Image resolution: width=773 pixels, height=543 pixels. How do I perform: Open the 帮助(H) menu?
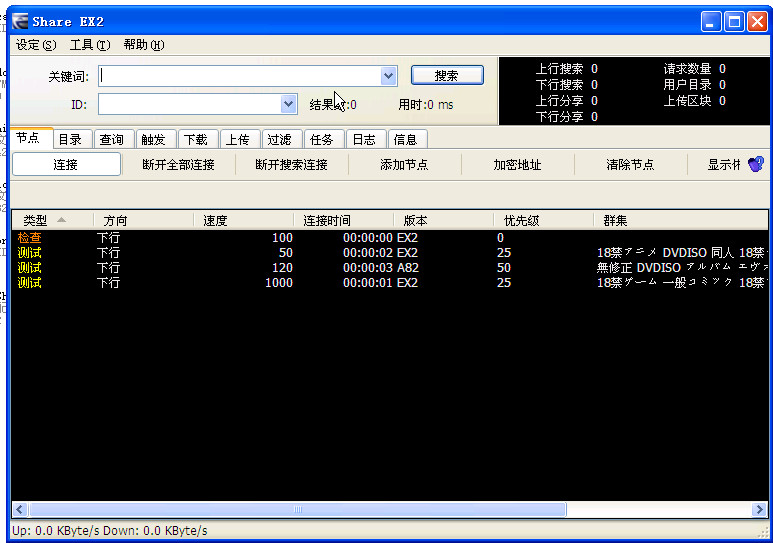(143, 45)
